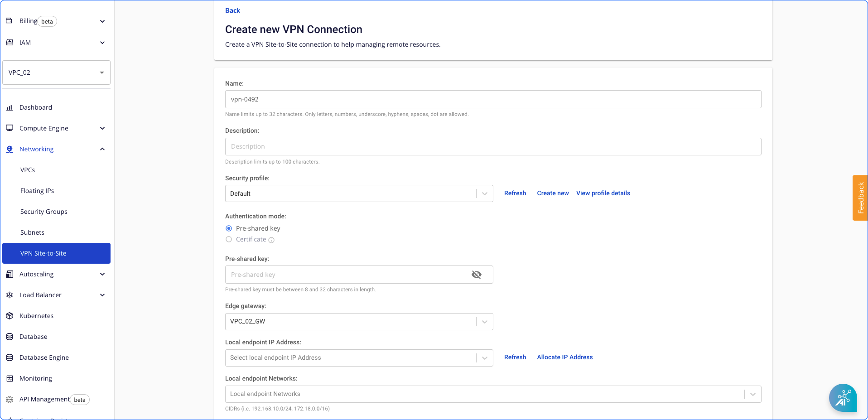Open the VPC_02 project selector

tap(56, 72)
